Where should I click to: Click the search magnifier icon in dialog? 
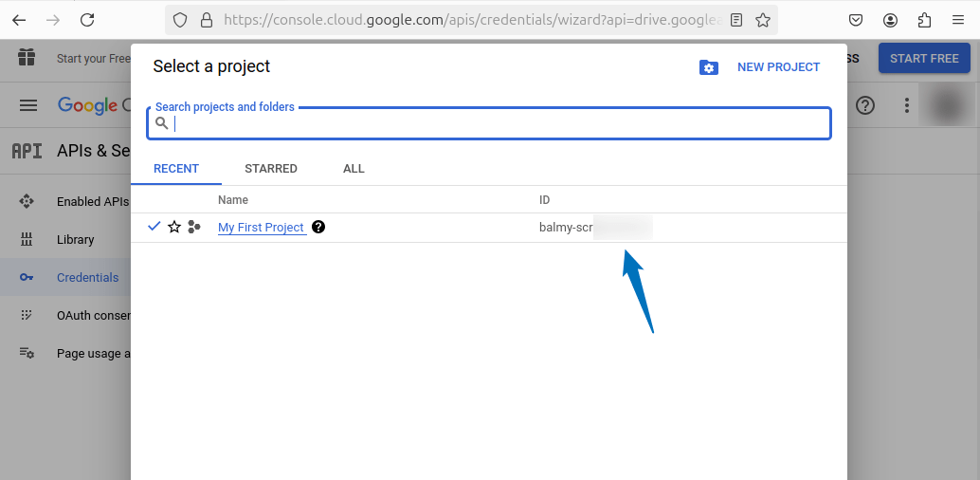click(x=162, y=123)
